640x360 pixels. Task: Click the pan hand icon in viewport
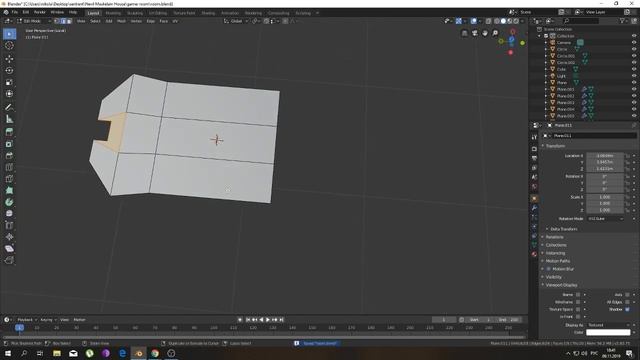point(485,33)
